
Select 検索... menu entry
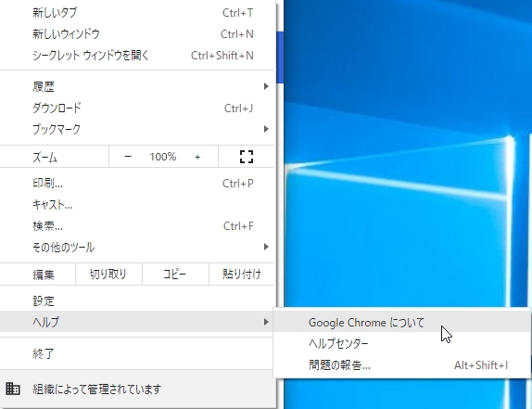(137, 225)
